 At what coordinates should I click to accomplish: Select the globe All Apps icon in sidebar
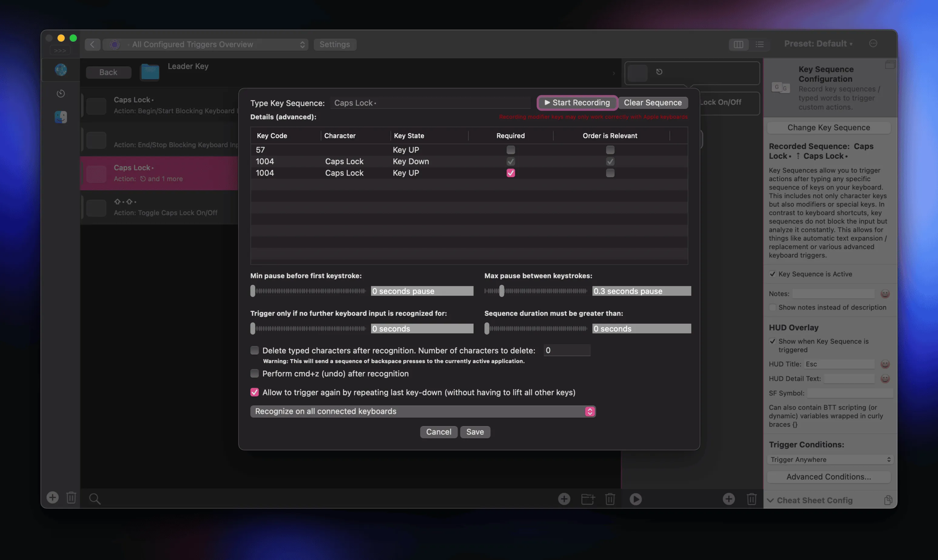pyautogui.click(x=61, y=70)
